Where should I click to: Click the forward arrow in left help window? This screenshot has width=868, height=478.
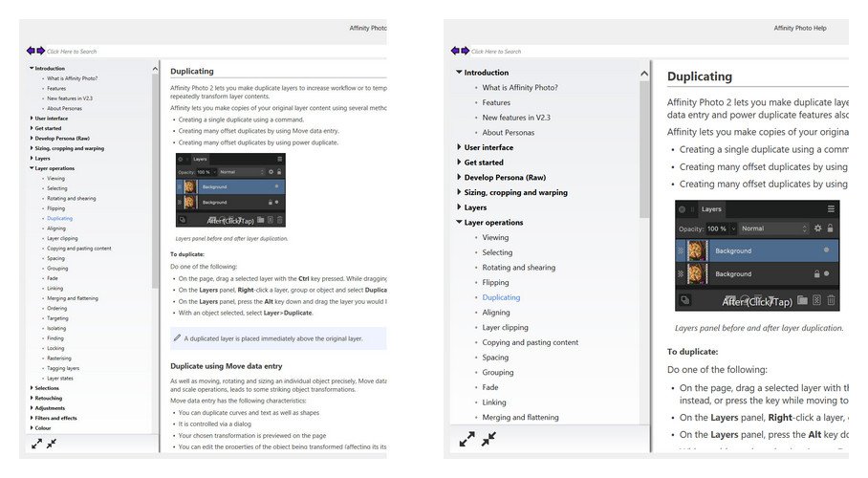[x=40, y=51]
